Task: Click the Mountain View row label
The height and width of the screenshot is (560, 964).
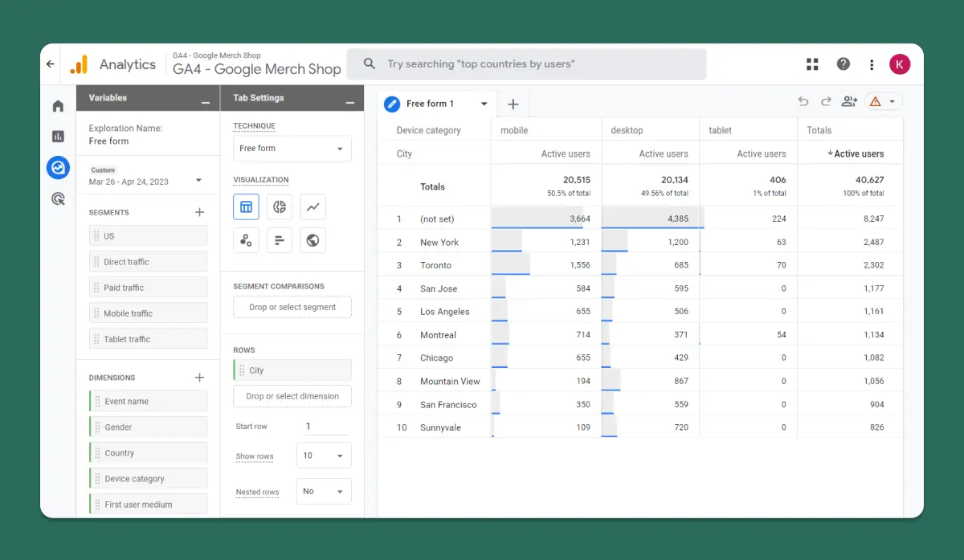Action: pos(450,381)
